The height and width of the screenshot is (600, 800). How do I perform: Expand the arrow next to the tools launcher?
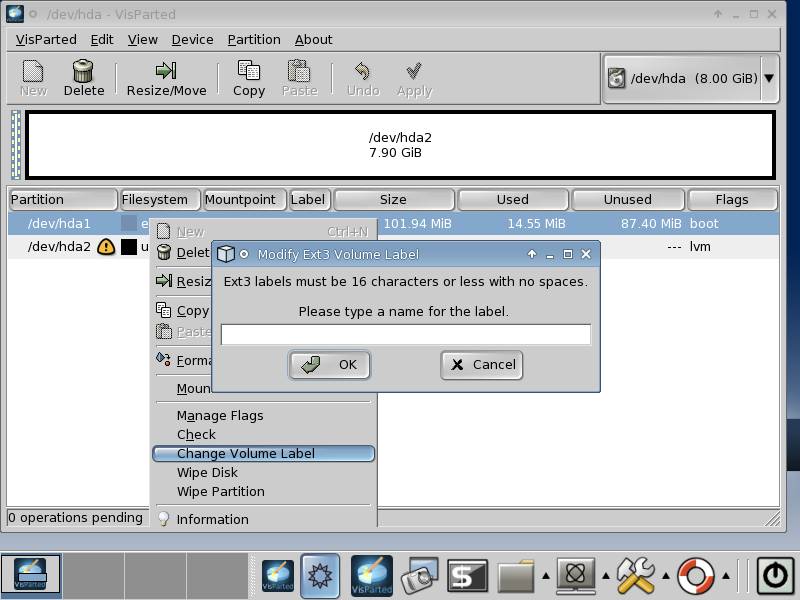(x=666, y=576)
